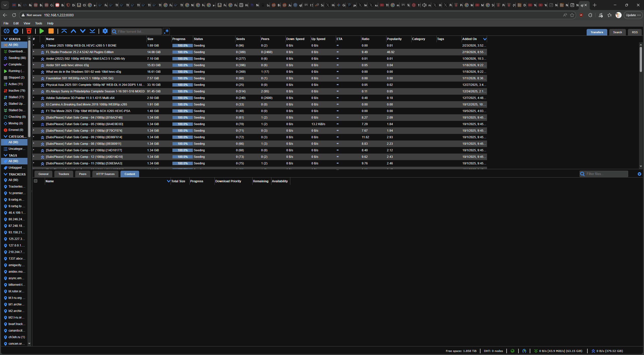Open the Tools menu

click(38, 23)
